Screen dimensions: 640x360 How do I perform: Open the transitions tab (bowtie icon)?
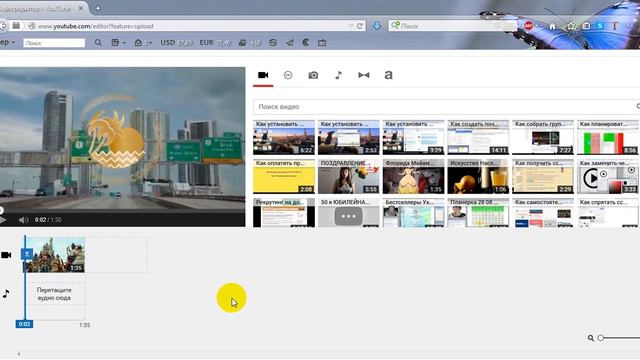[x=364, y=75]
